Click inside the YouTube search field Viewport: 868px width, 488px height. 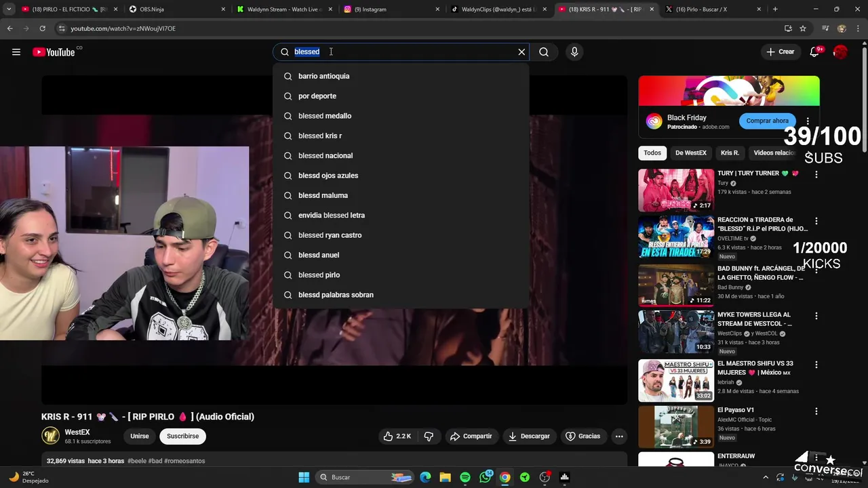(x=400, y=52)
